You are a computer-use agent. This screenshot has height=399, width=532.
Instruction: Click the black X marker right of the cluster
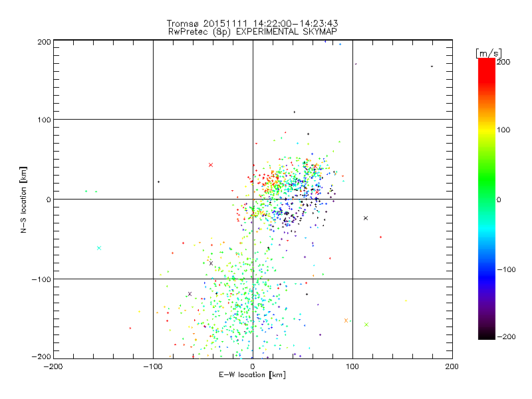(x=366, y=218)
